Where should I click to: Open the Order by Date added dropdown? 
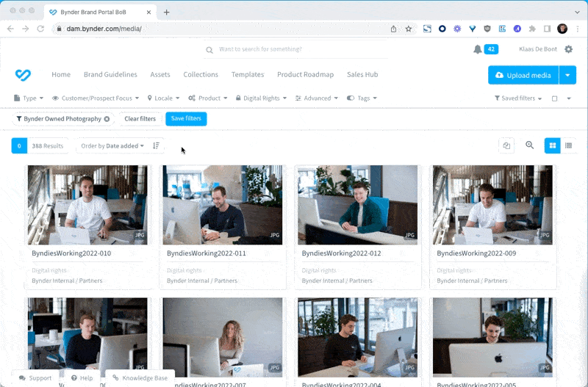[x=112, y=145]
